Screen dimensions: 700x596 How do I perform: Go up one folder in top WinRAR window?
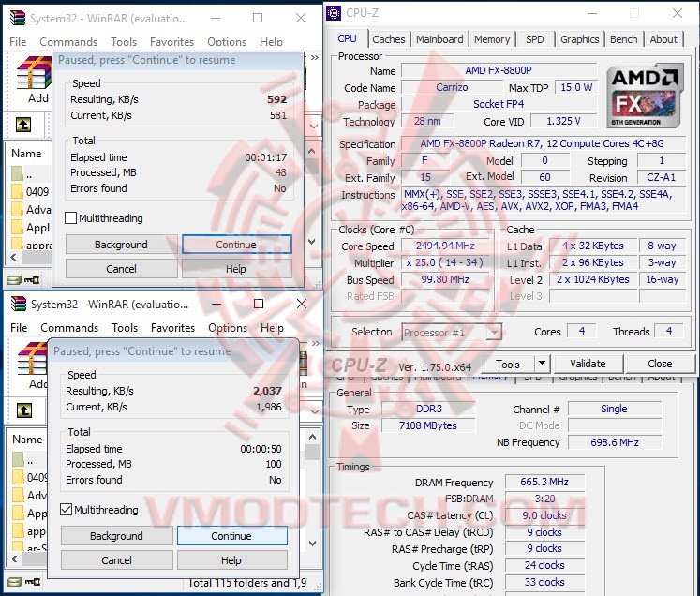click(x=23, y=125)
